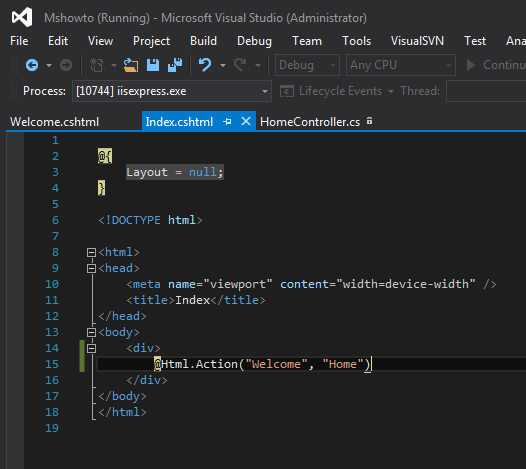Image resolution: width=526 pixels, height=469 pixels.
Task: Place cursor on the title Index line
Action: click(x=196, y=300)
